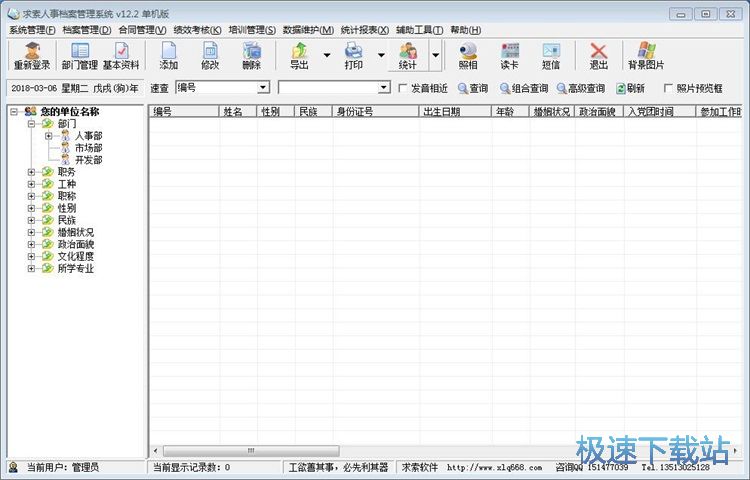Click the 市场部 person icon in tree
The image size is (750, 480).
pyautogui.click(x=66, y=148)
